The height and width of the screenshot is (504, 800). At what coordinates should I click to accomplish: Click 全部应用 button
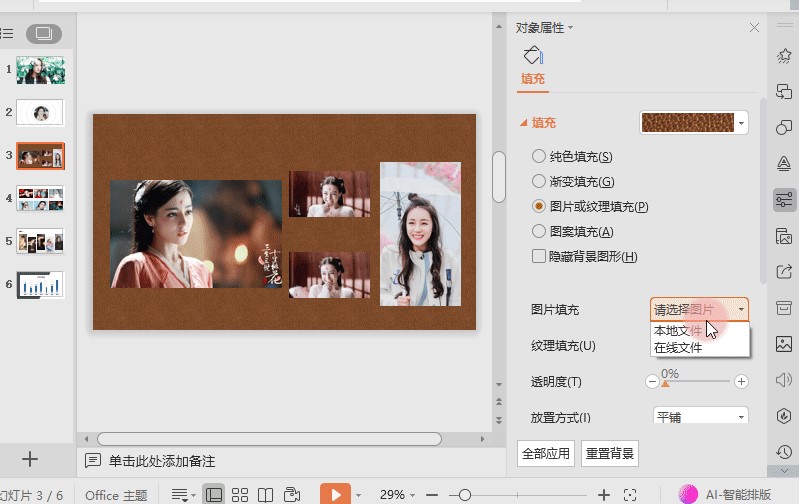(546, 453)
